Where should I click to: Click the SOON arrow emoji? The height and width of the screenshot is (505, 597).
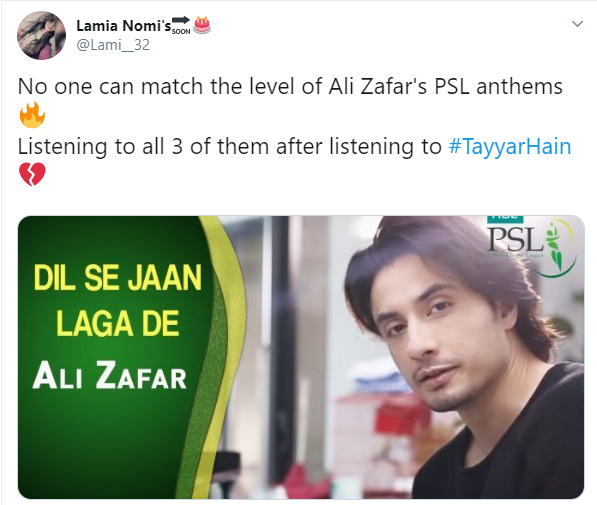click(181, 25)
